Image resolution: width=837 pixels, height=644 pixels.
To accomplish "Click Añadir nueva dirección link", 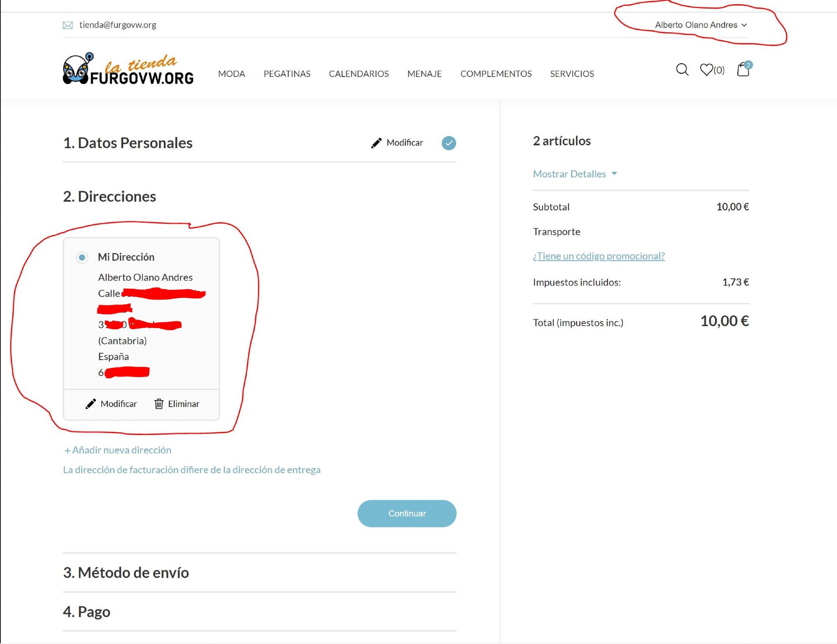I will point(118,450).
